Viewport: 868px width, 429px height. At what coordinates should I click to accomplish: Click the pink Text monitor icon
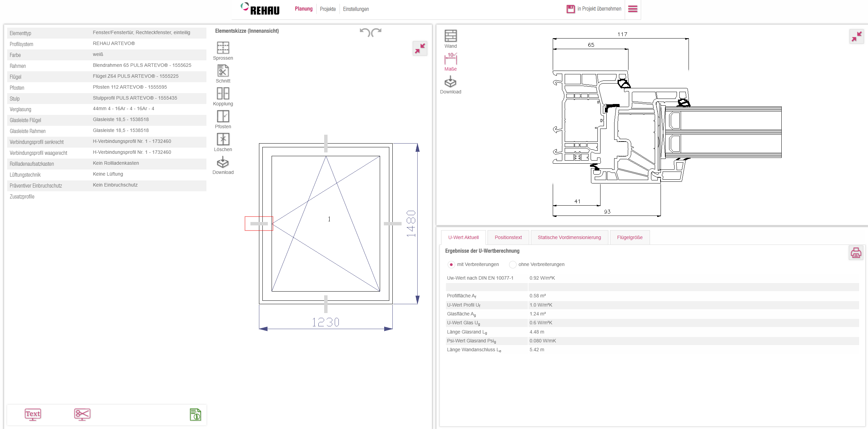pyautogui.click(x=33, y=414)
